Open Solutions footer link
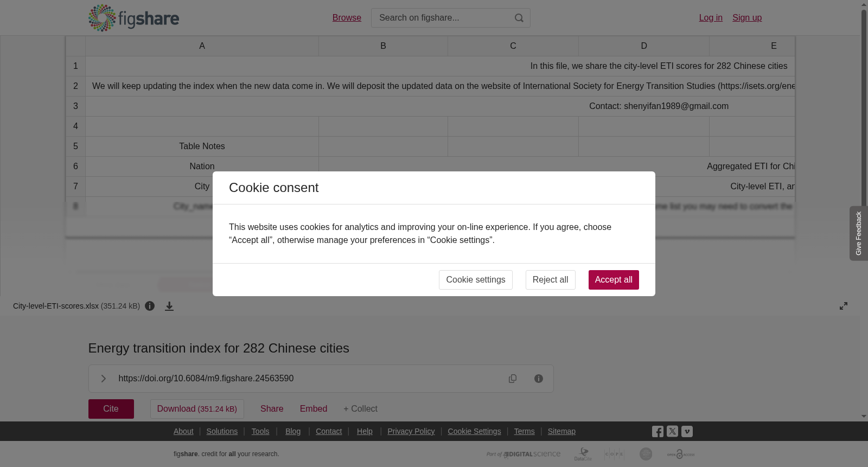The height and width of the screenshot is (467, 868). pyautogui.click(x=222, y=431)
